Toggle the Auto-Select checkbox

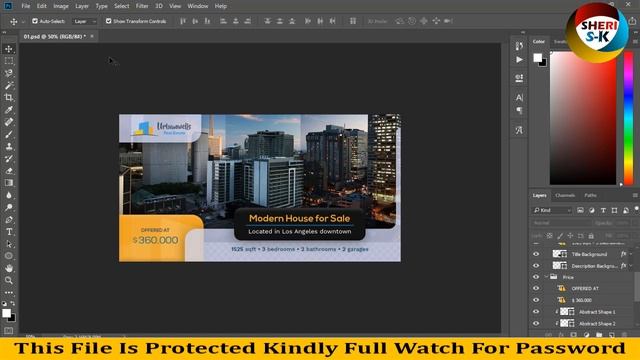(35, 21)
